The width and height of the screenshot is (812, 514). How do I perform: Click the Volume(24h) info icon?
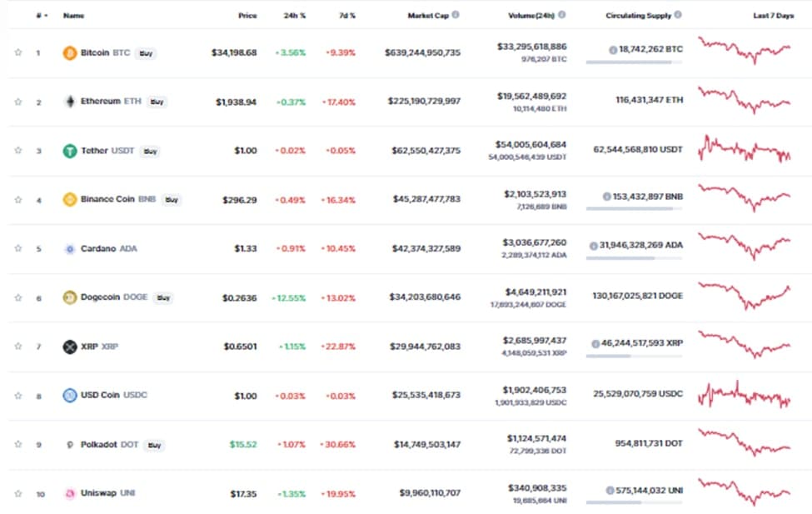[x=562, y=15]
